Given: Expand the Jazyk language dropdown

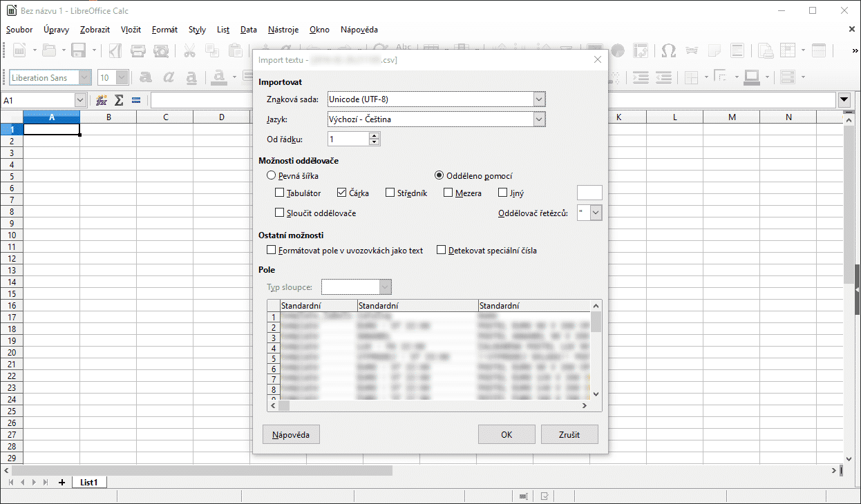Looking at the screenshot, I should point(539,119).
